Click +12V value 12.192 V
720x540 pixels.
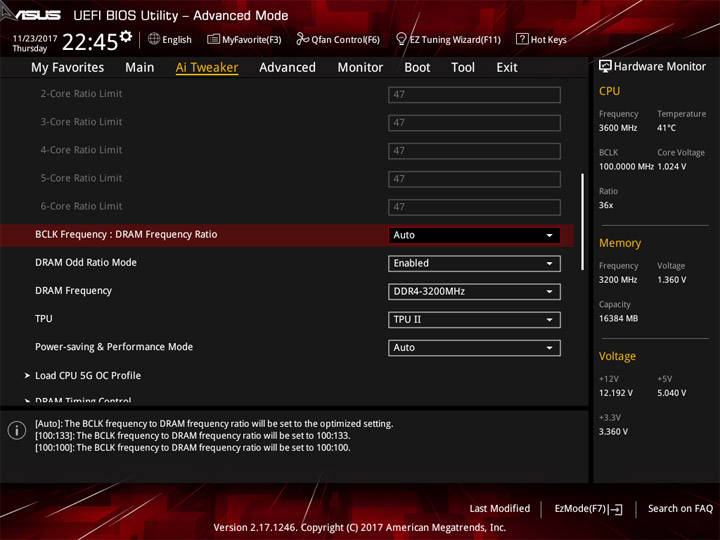(x=616, y=393)
